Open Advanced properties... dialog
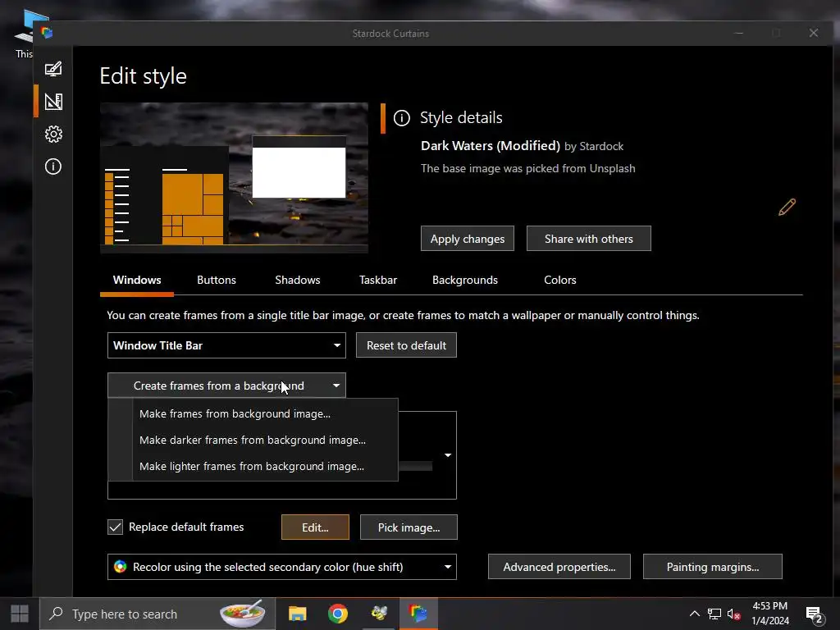This screenshot has width=840, height=630. [559, 567]
